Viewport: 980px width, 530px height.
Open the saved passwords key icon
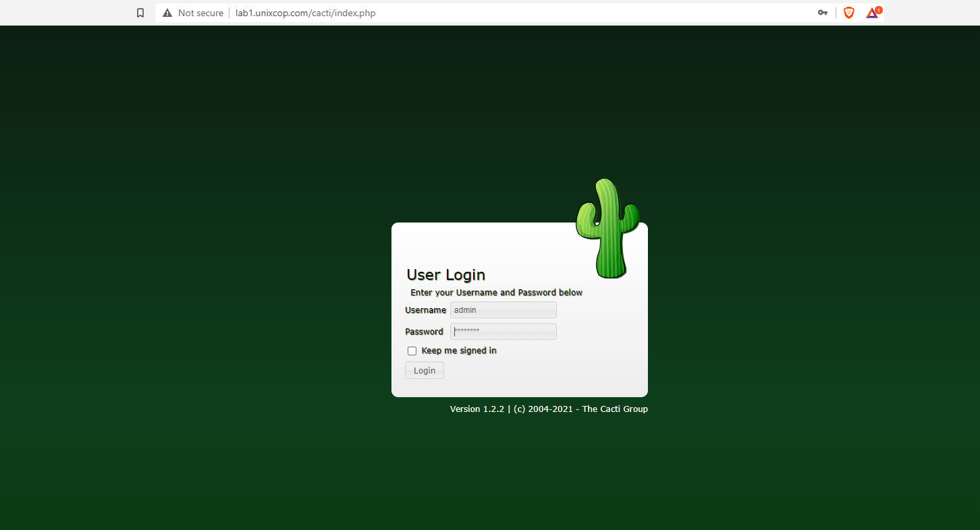(823, 13)
